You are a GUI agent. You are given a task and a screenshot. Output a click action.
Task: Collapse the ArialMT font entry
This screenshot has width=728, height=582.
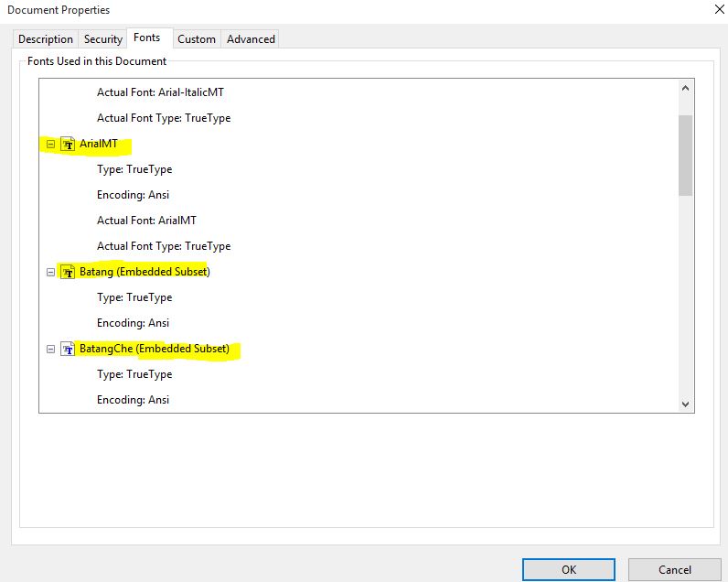[51, 144]
